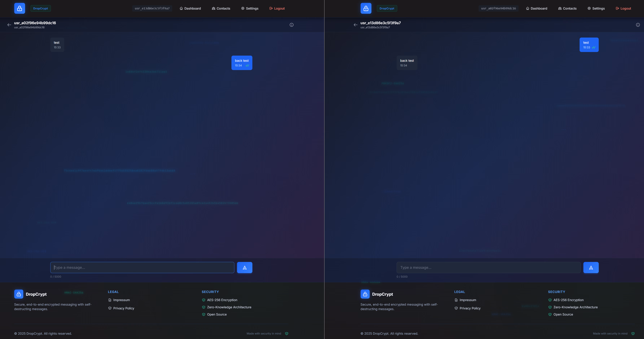
Task: Click the DropCrypt badge in left window header
Action: [x=41, y=8]
